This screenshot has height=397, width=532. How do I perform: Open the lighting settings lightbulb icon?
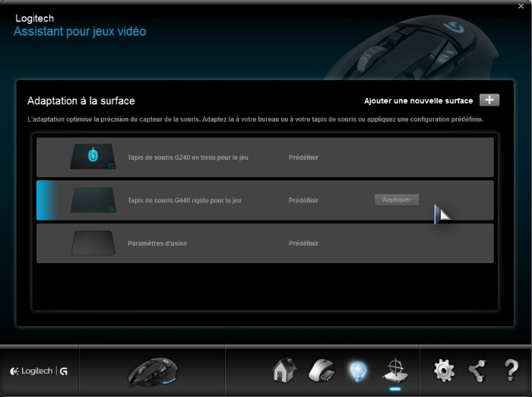coord(358,371)
